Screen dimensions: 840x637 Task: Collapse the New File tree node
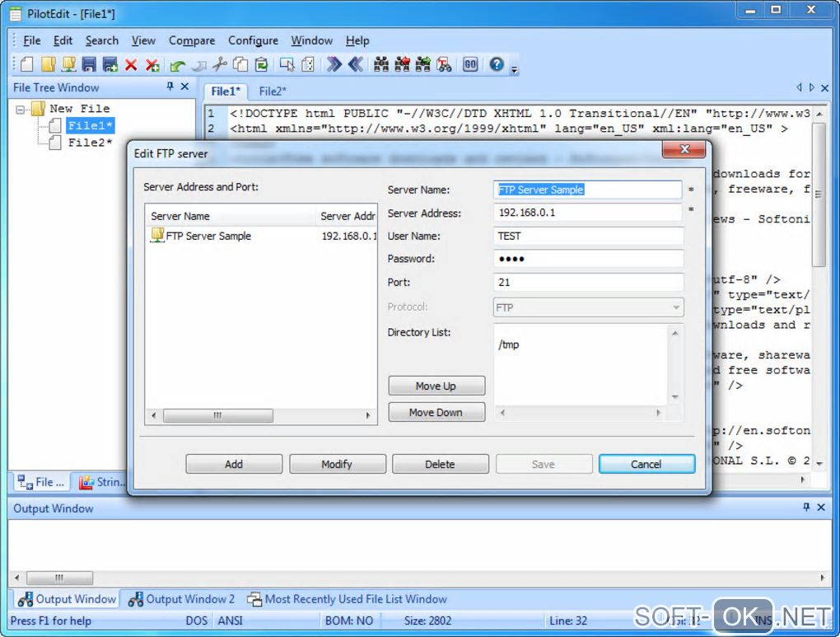pos(21,110)
